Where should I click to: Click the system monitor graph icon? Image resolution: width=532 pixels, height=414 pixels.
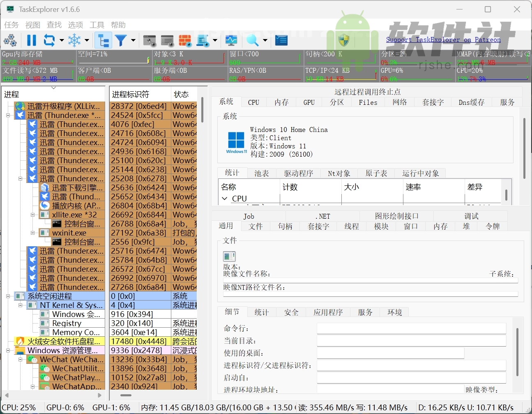pos(231,40)
